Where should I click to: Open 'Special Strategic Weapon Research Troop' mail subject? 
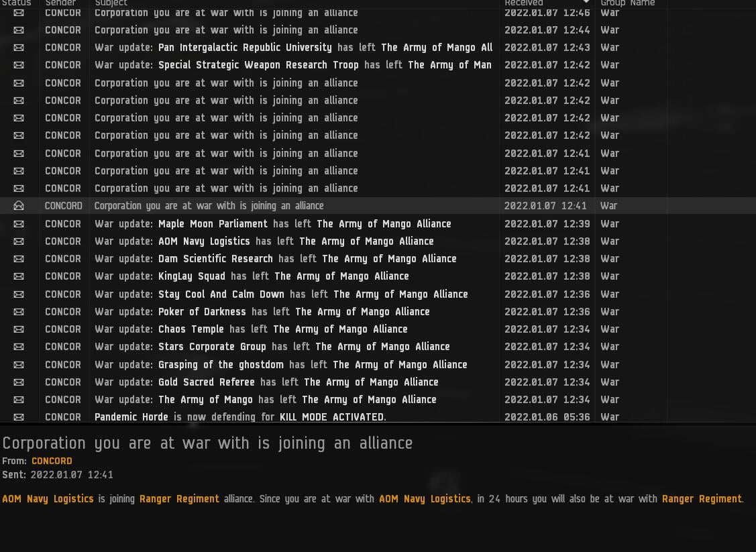[x=292, y=65]
